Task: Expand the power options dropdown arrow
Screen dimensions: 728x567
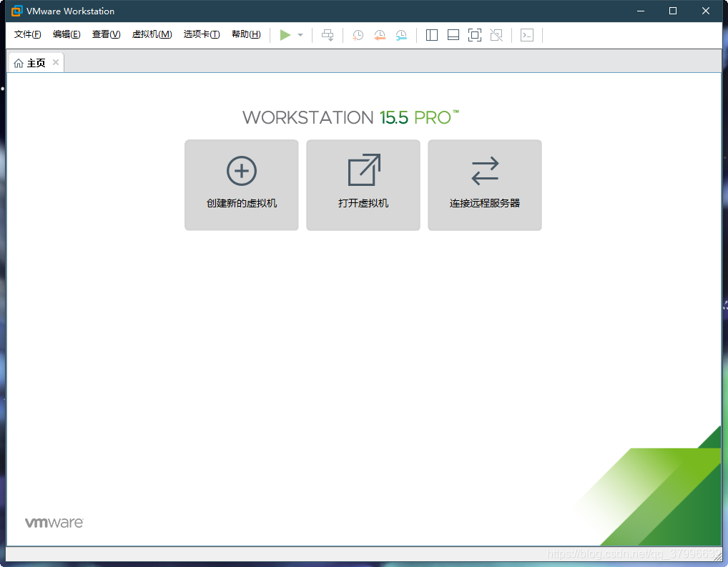Action: pyautogui.click(x=300, y=35)
